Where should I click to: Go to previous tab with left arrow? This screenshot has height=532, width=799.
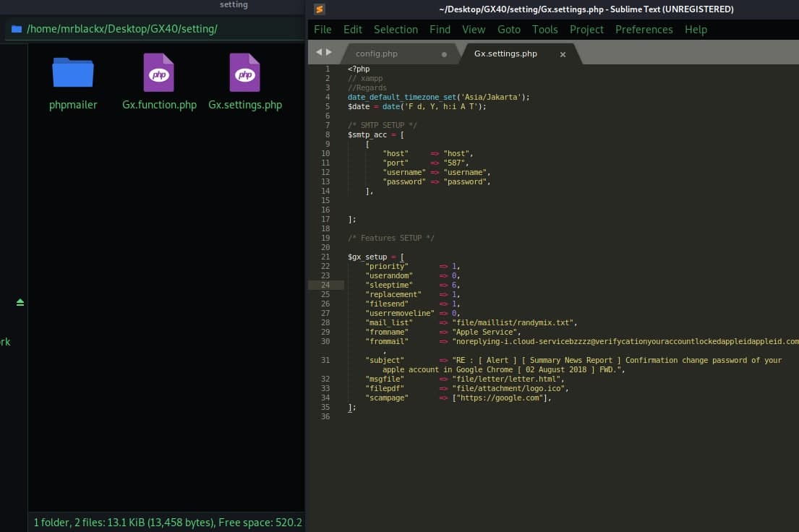(319, 52)
